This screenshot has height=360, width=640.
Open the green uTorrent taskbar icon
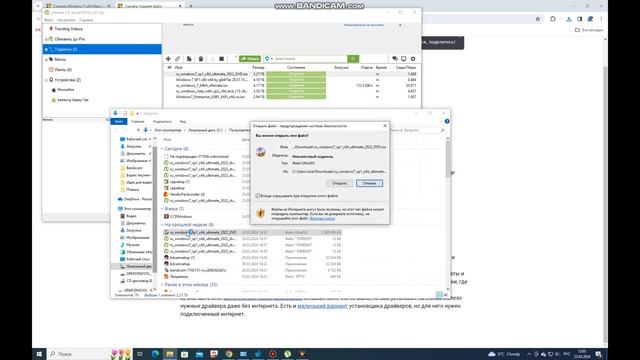point(287,354)
